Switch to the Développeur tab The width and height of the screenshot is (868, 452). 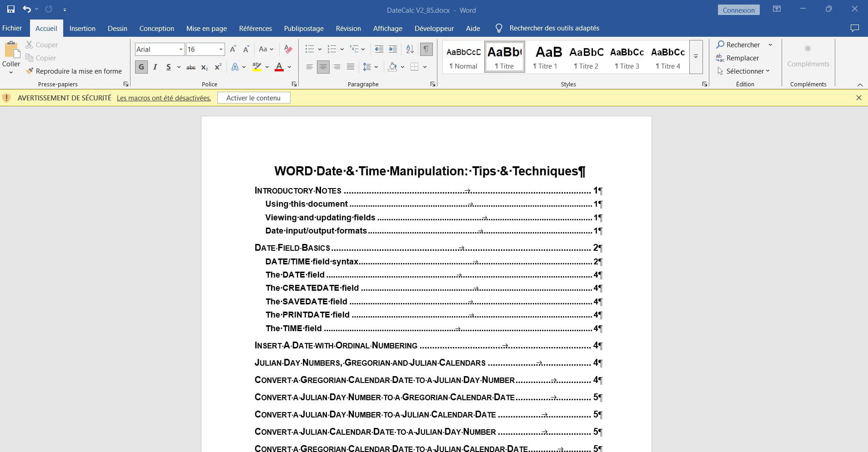(434, 28)
